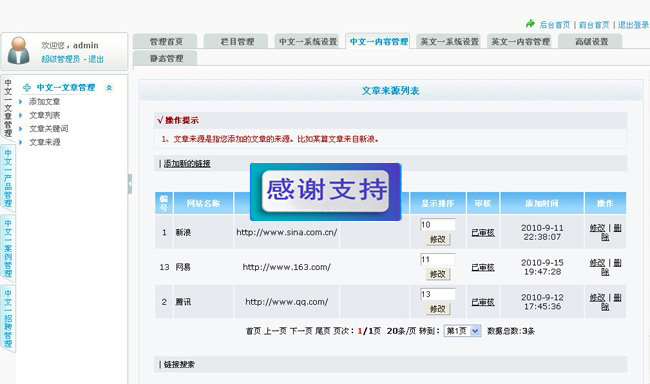This screenshot has width=650, height=384.
Task: Select the 中文—文章管理 vertical side tab
Action: point(8,108)
